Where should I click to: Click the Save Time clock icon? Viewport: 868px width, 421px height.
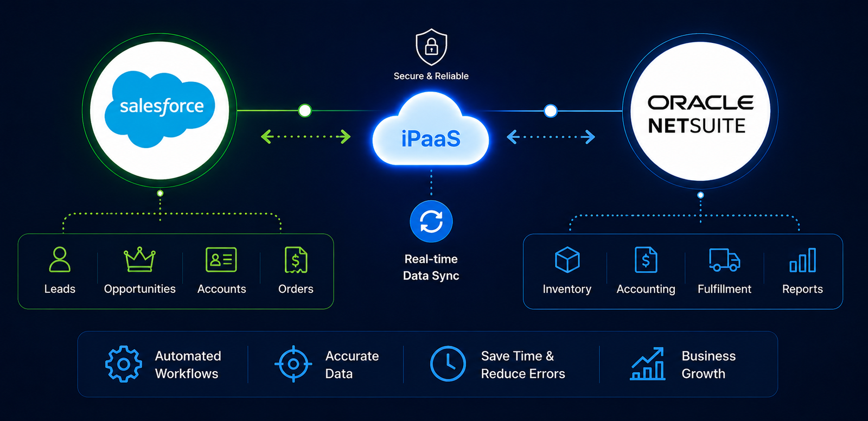448,364
